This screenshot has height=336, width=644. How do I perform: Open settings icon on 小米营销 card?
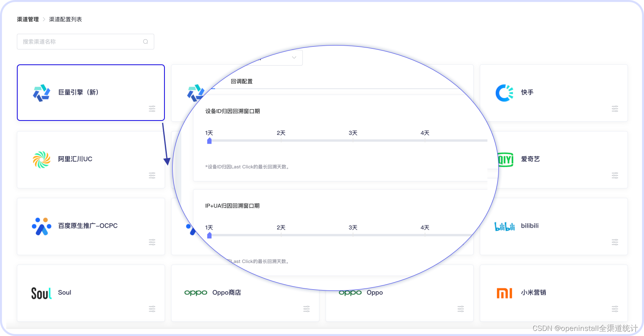(615, 309)
